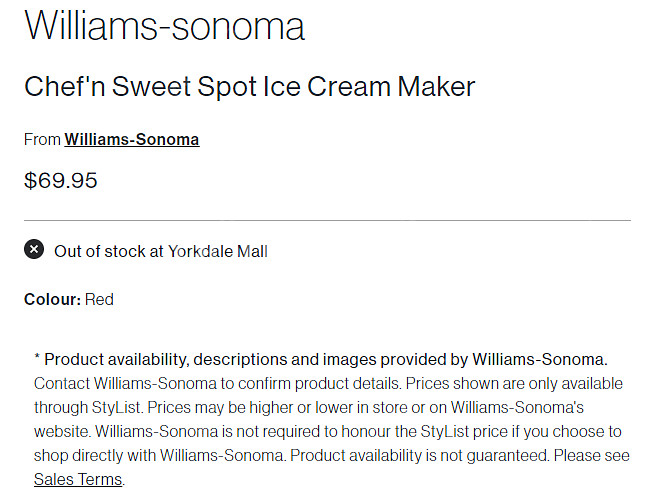
Task: Click the large Williams-sonoma heading
Action: [x=164, y=26]
